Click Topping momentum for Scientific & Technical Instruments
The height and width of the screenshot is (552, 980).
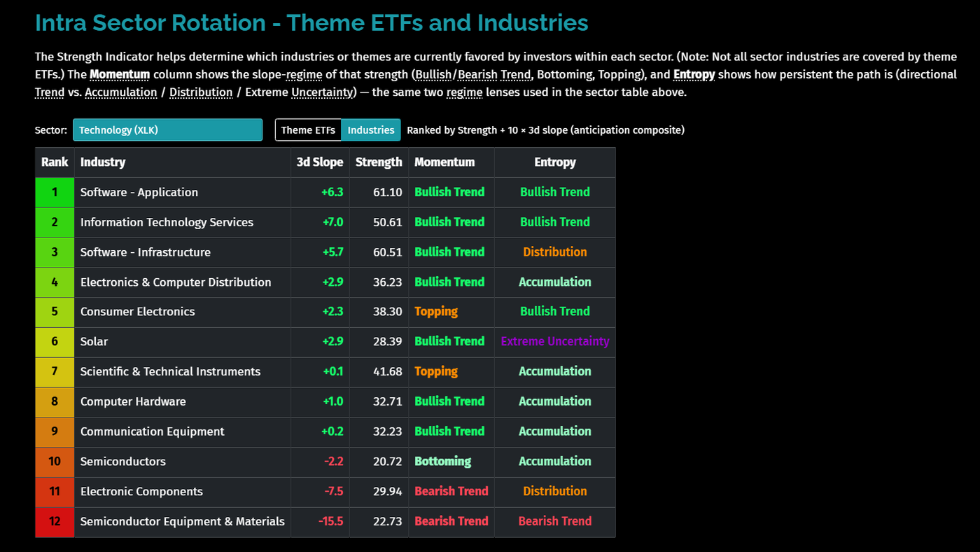coord(436,371)
